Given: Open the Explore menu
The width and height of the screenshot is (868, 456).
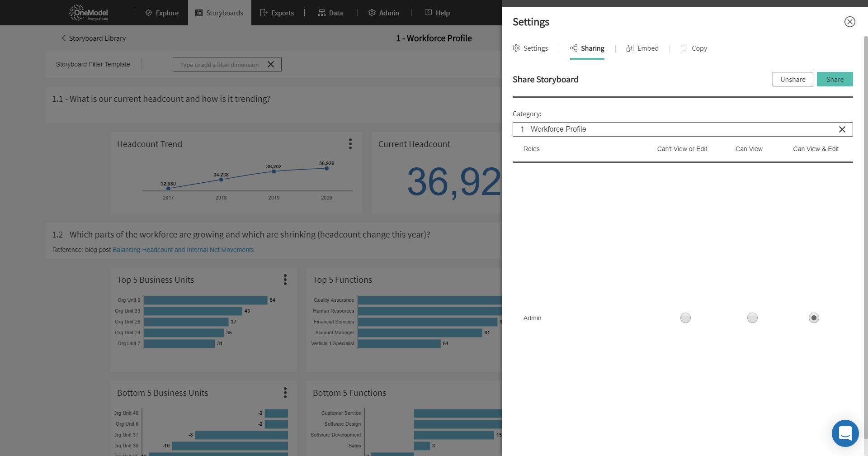Looking at the screenshot, I should (x=162, y=13).
